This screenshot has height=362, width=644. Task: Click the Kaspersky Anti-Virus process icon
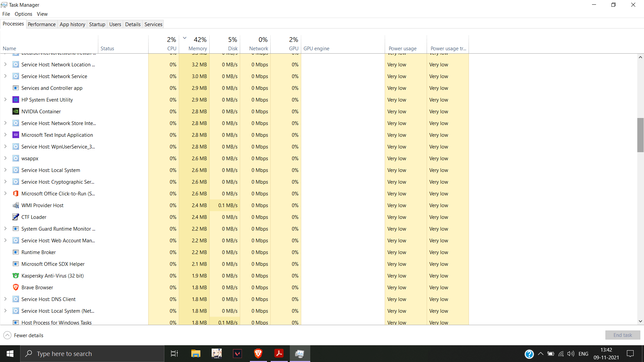tap(16, 276)
